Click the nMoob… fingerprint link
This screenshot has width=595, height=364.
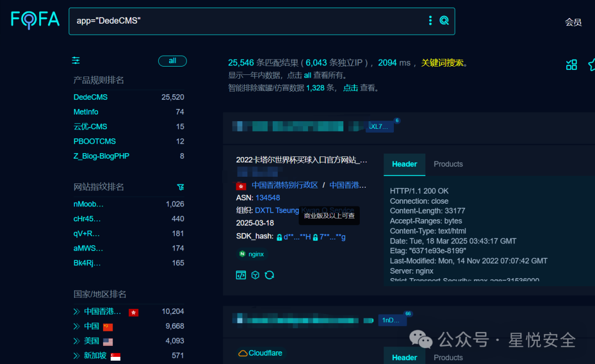click(88, 204)
